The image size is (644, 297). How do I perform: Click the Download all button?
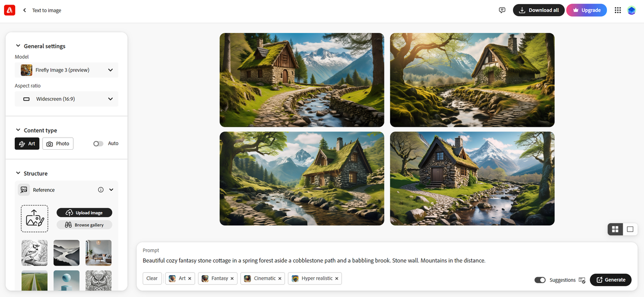click(538, 10)
